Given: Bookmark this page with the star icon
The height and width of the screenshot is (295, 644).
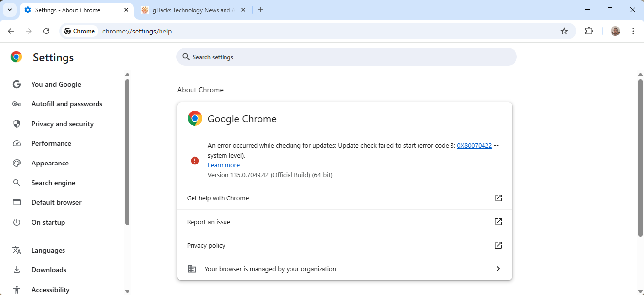Looking at the screenshot, I should tap(564, 31).
